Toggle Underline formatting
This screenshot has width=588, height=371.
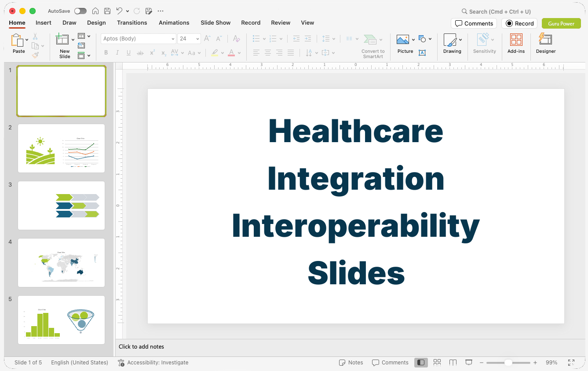(128, 53)
